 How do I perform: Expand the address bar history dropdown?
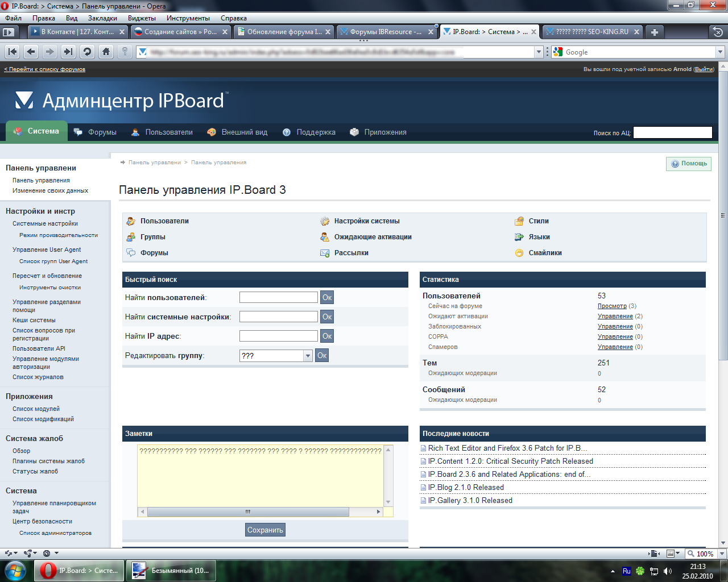(539, 52)
